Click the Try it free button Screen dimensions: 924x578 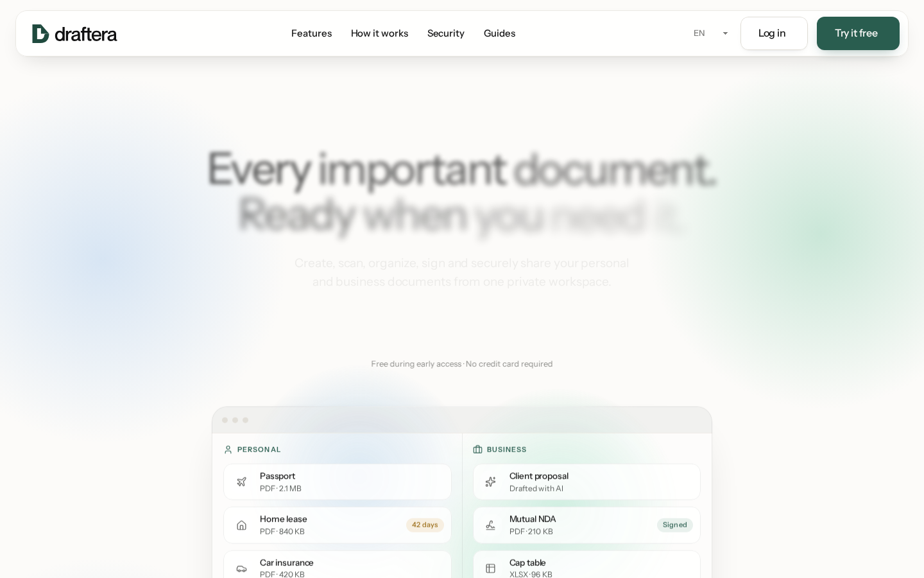coord(858,33)
